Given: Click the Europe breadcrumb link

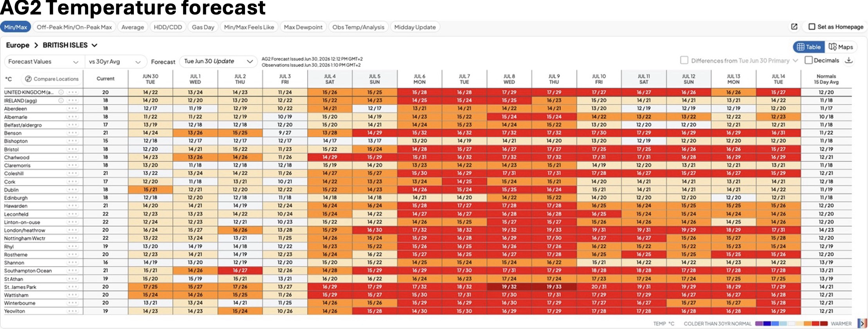Looking at the screenshot, I should (18, 45).
